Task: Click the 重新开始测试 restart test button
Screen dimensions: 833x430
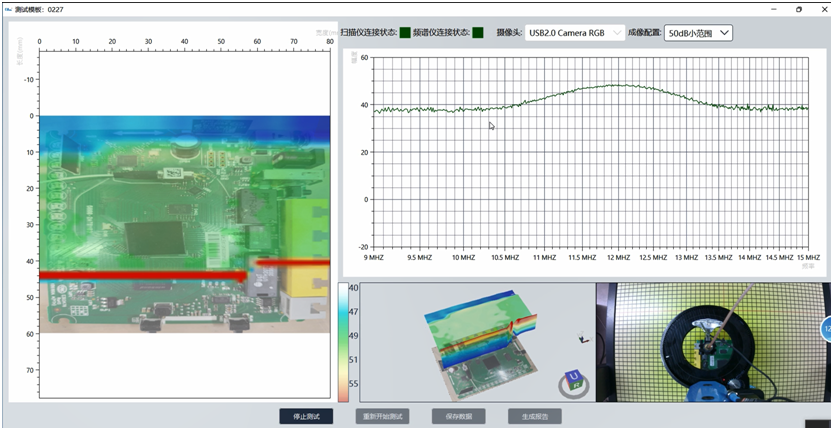Action: click(382, 416)
